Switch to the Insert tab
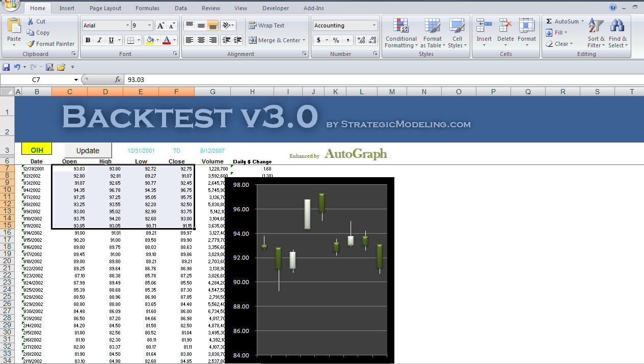The height and width of the screenshot is (364, 644). (x=67, y=8)
